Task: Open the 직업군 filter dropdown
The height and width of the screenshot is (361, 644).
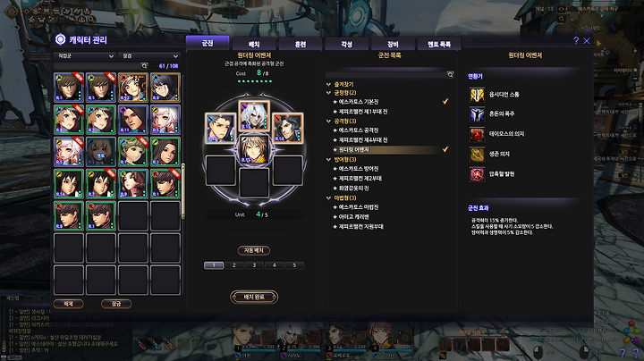Action: [84, 56]
